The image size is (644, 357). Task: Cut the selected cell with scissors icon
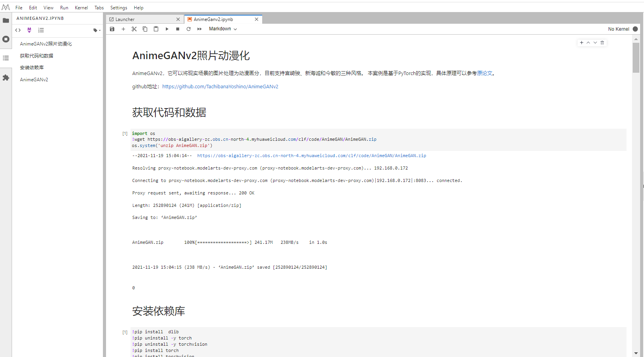134,29
